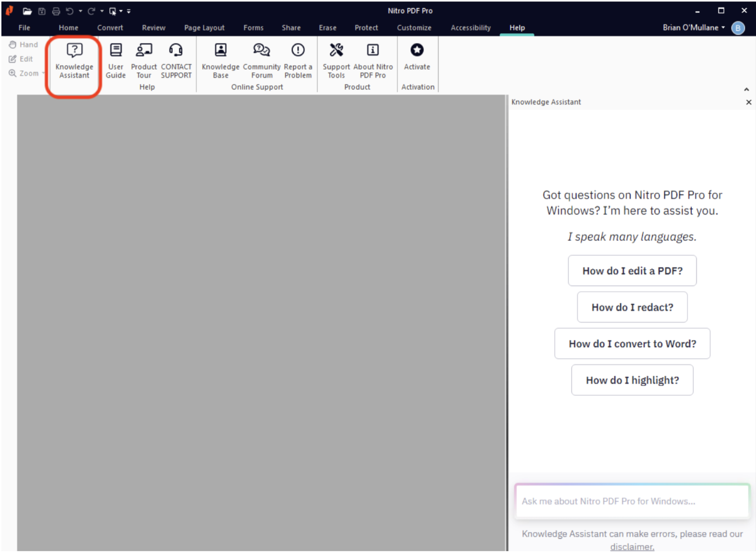The height and width of the screenshot is (554, 756).
Task: Select the Protect tab
Action: 366,28
